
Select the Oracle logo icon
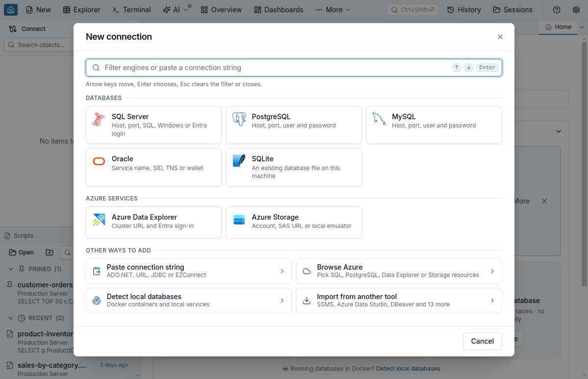click(x=99, y=161)
